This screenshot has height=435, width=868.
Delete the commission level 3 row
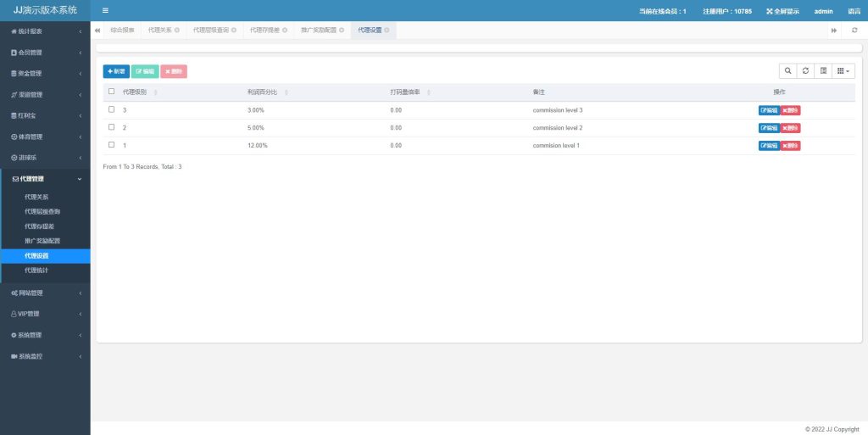point(791,111)
